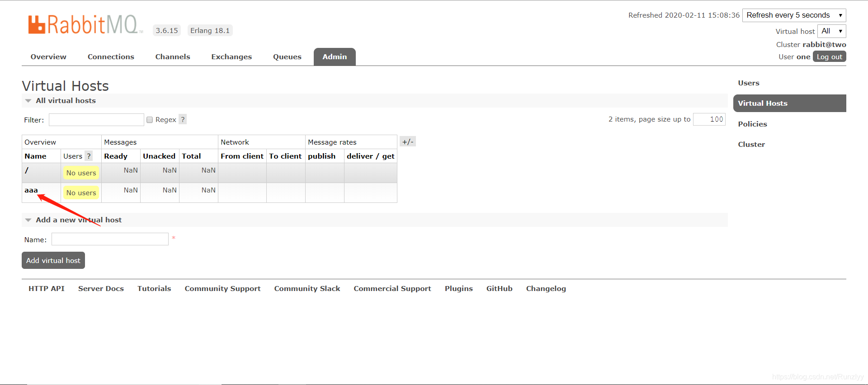
Task: Open Users in the admin sidebar
Action: pos(749,83)
